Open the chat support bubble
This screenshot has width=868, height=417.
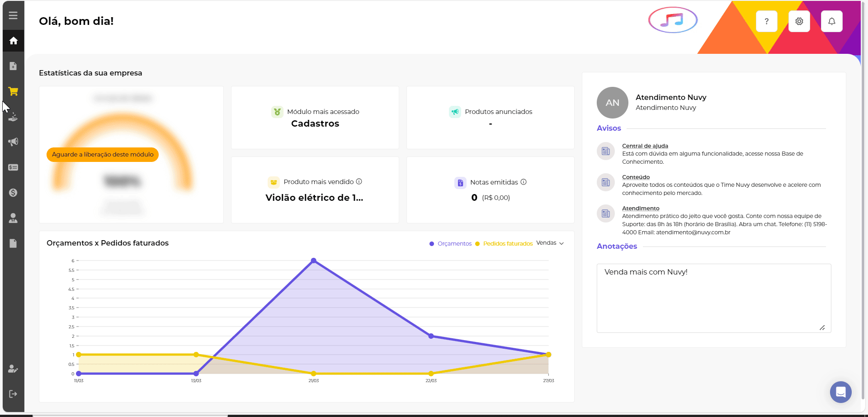[x=840, y=392]
